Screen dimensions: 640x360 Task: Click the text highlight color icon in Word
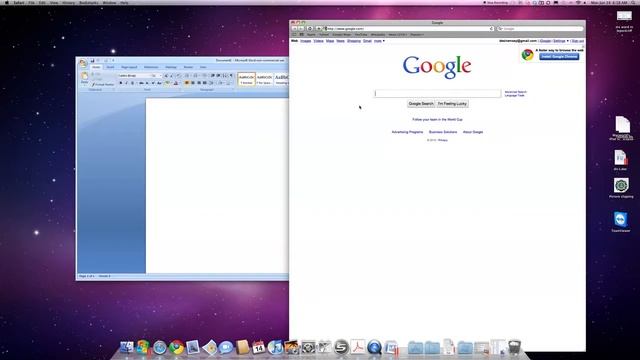pos(167,83)
